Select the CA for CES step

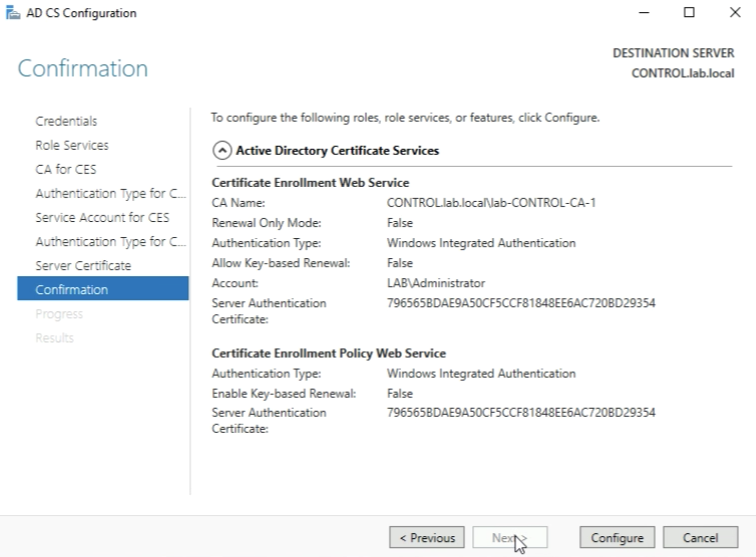pyautogui.click(x=65, y=169)
